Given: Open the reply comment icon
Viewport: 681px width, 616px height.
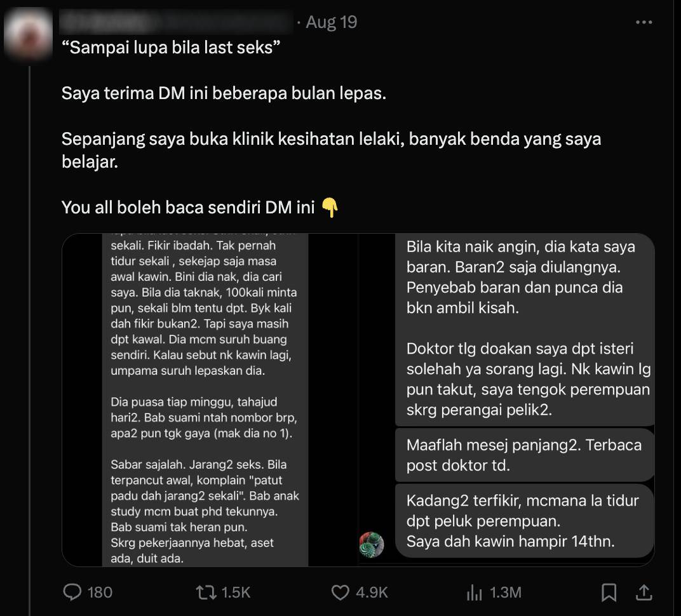Looking at the screenshot, I should click(72, 592).
